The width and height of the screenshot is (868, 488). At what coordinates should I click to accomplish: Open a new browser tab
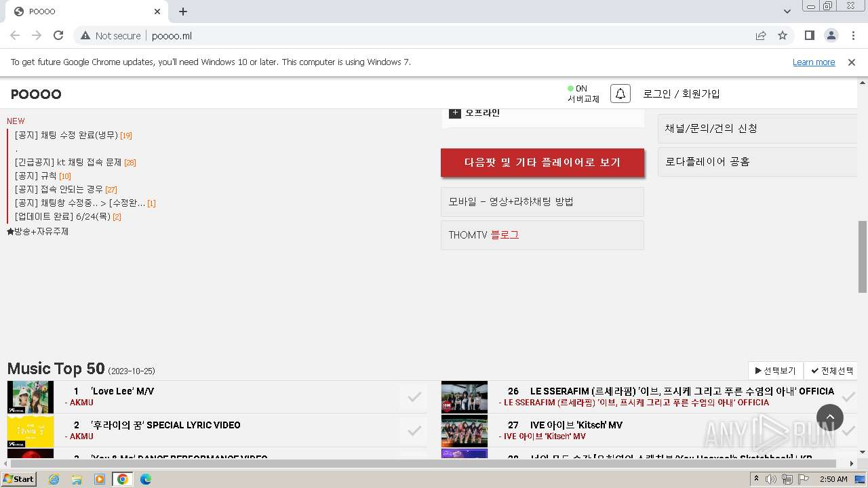(x=183, y=12)
